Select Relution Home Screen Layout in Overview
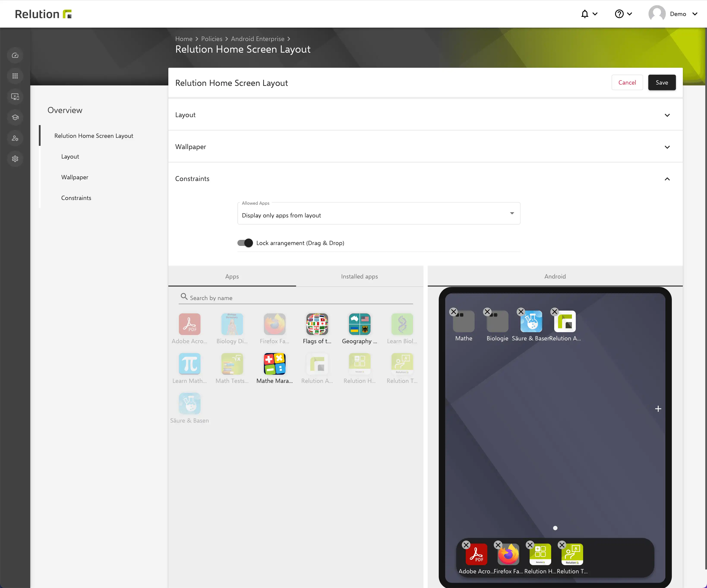Image resolution: width=707 pixels, height=588 pixels. (94, 136)
